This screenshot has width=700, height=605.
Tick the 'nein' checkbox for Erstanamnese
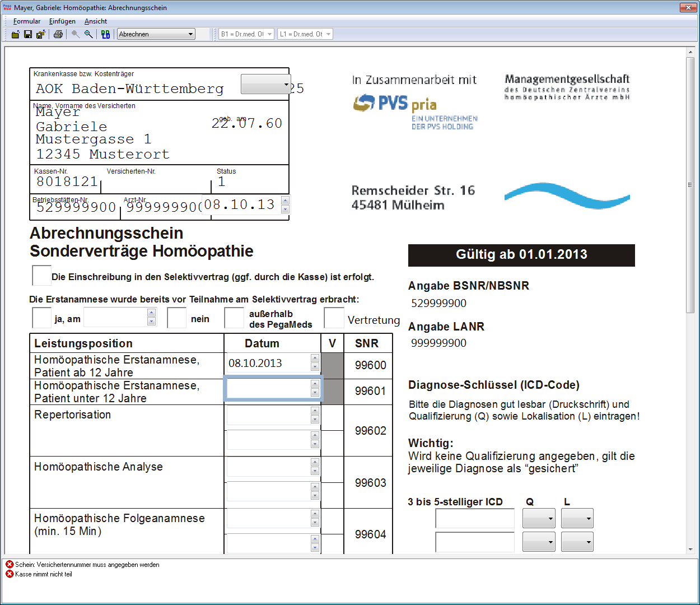point(176,318)
